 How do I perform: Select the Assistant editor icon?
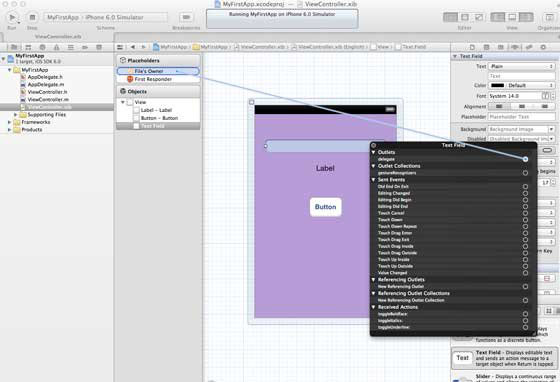pos(465,17)
